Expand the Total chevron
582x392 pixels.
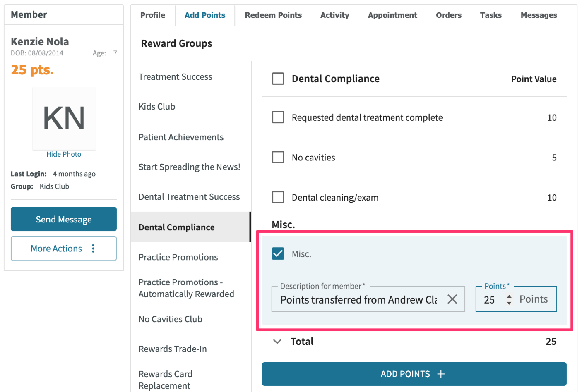click(x=277, y=342)
